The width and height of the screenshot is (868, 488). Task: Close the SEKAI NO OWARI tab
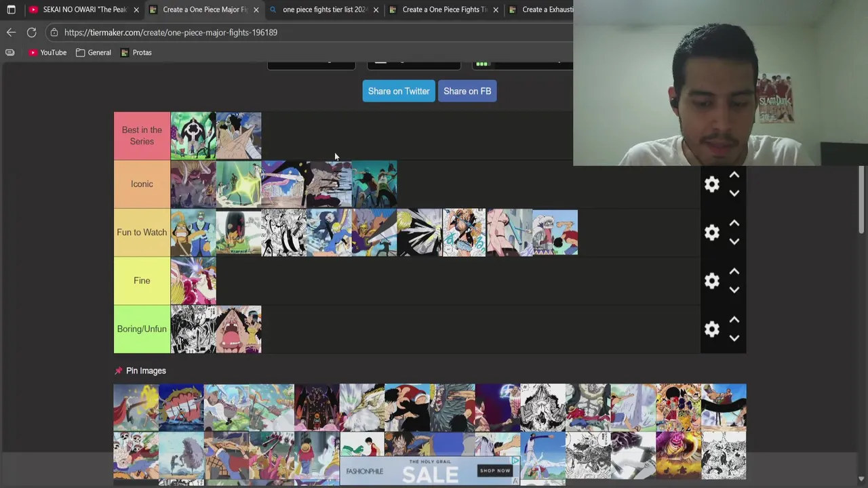(136, 9)
